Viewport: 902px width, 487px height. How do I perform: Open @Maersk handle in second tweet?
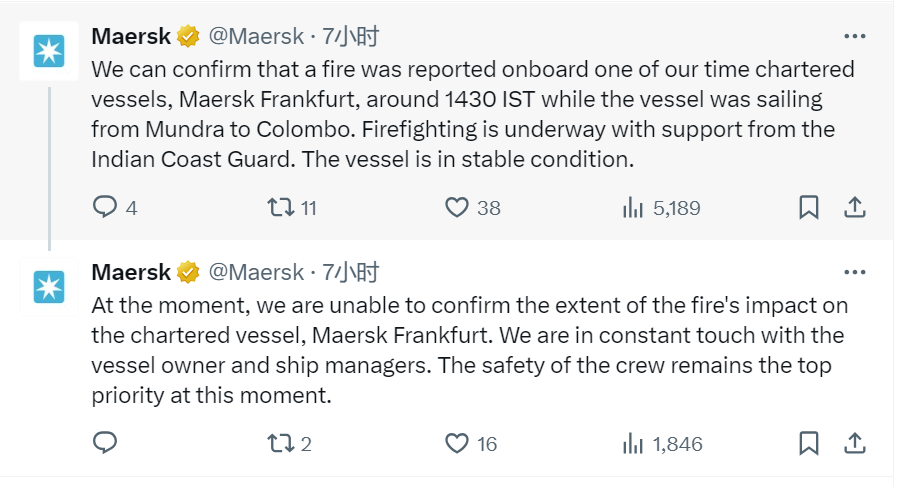(x=255, y=273)
